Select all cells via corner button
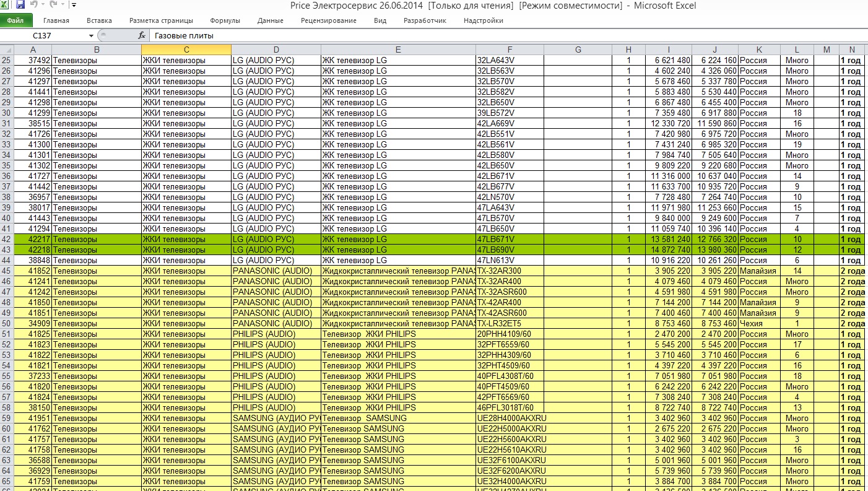The height and width of the screenshot is (491, 868). coord(7,50)
